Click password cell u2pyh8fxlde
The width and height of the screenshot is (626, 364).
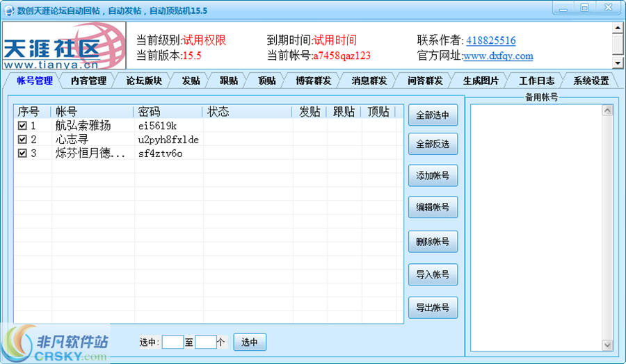click(x=168, y=140)
